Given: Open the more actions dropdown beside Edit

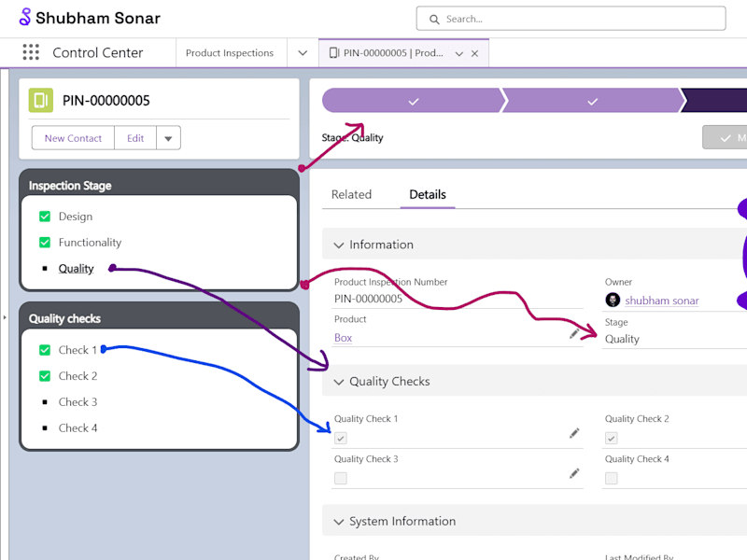Looking at the screenshot, I should pyautogui.click(x=168, y=138).
